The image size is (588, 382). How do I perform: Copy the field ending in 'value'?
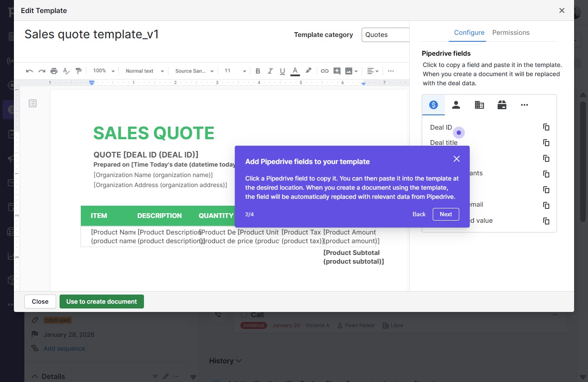click(x=546, y=221)
